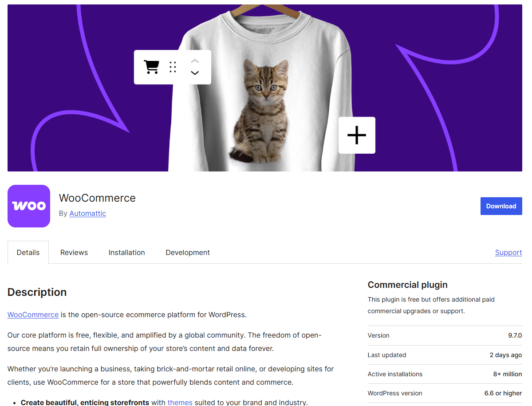Collapse the down-arrow chevron control

click(194, 73)
